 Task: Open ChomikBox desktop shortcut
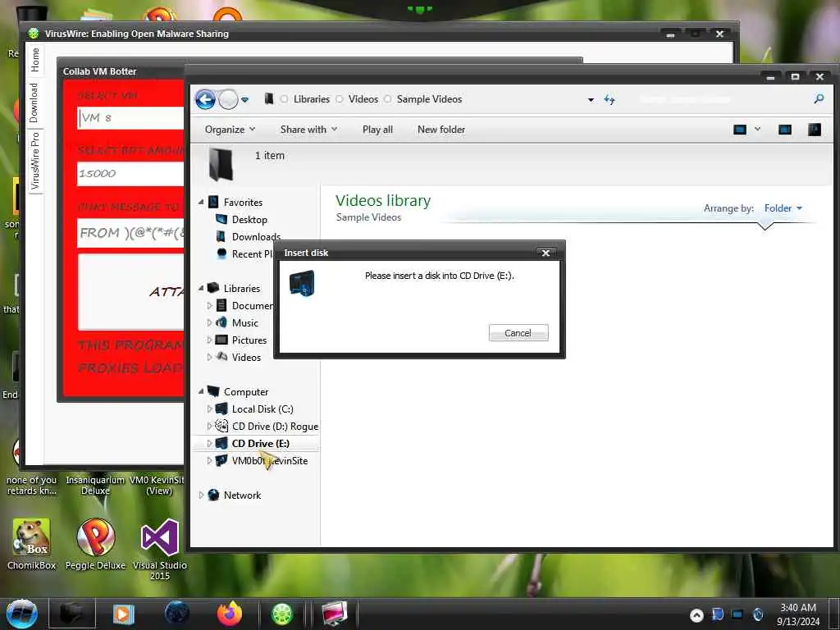point(32,543)
